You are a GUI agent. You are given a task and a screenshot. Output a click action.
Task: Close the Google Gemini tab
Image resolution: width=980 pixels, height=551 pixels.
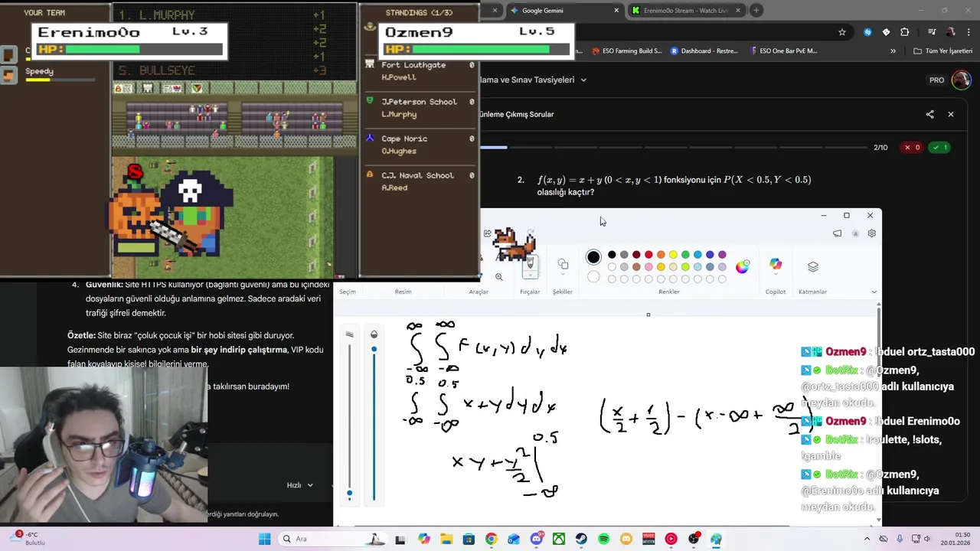click(616, 11)
